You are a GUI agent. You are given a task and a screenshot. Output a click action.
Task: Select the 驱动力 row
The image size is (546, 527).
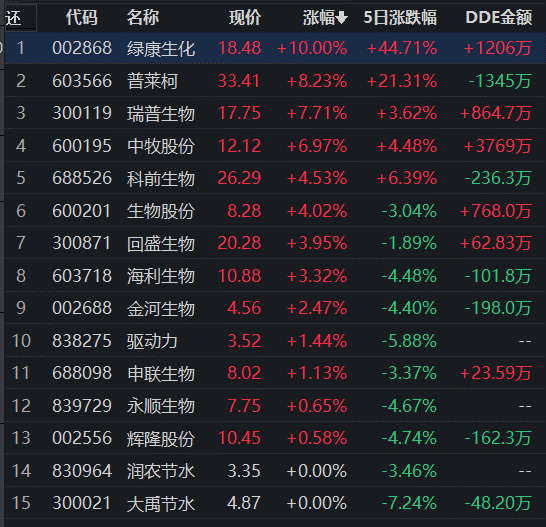[x=275, y=341]
